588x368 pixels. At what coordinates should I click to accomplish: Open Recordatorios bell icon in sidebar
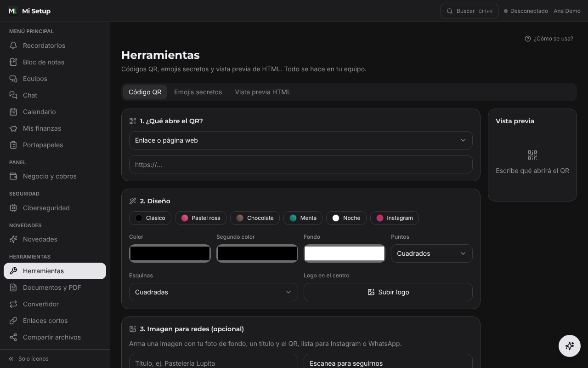55,46
